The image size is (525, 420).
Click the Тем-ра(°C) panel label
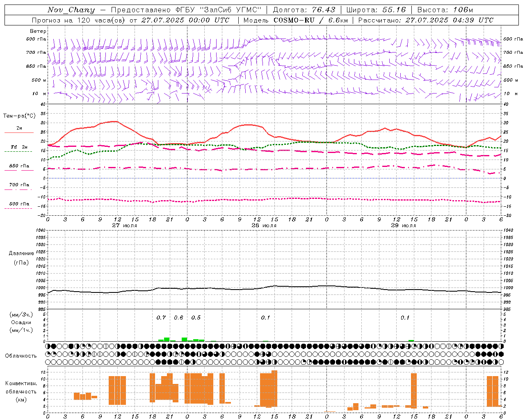pyautogui.click(x=19, y=116)
